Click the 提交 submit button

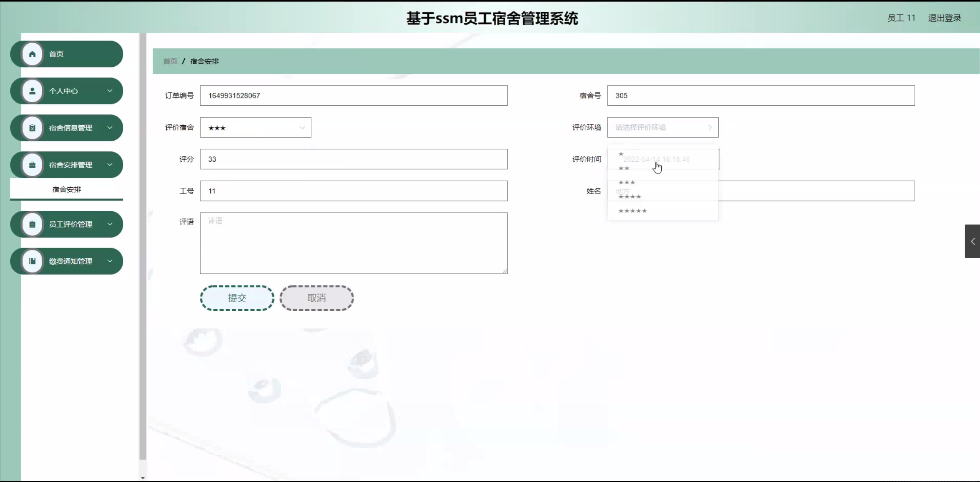pyautogui.click(x=237, y=298)
